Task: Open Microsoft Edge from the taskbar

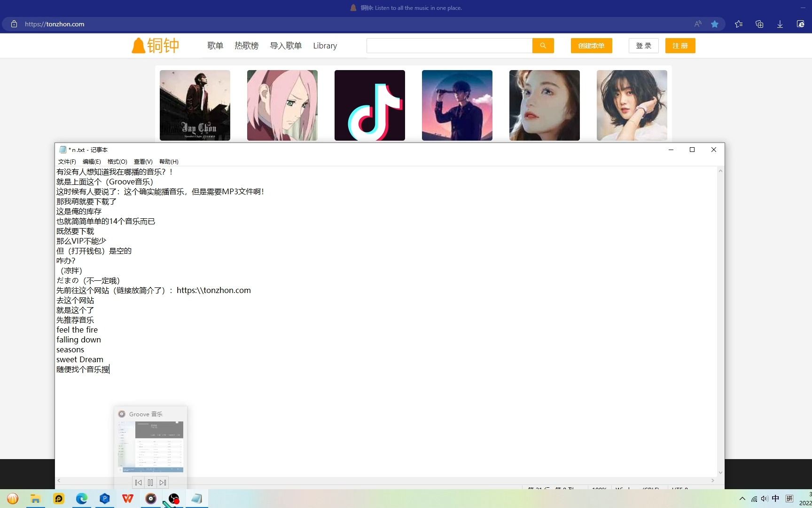Action: [x=82, y=499]
